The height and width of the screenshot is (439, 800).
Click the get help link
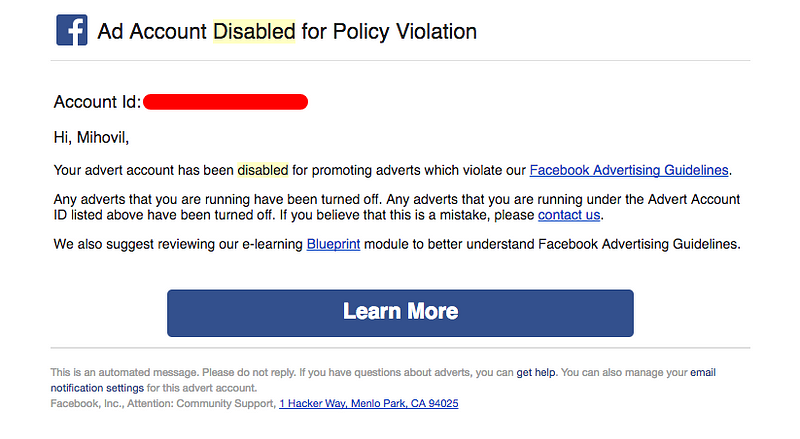536,372
